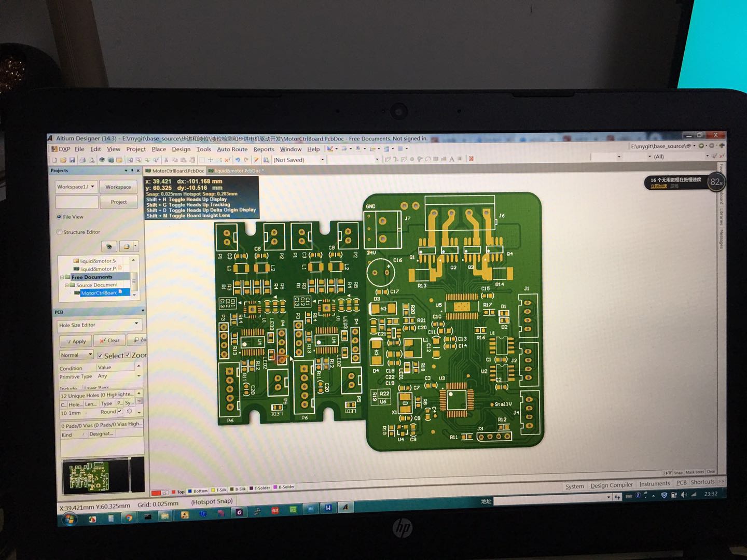This screenshot has width=747, height=560.
Task: Select the Top layer tab
Action: pos(177,492)
